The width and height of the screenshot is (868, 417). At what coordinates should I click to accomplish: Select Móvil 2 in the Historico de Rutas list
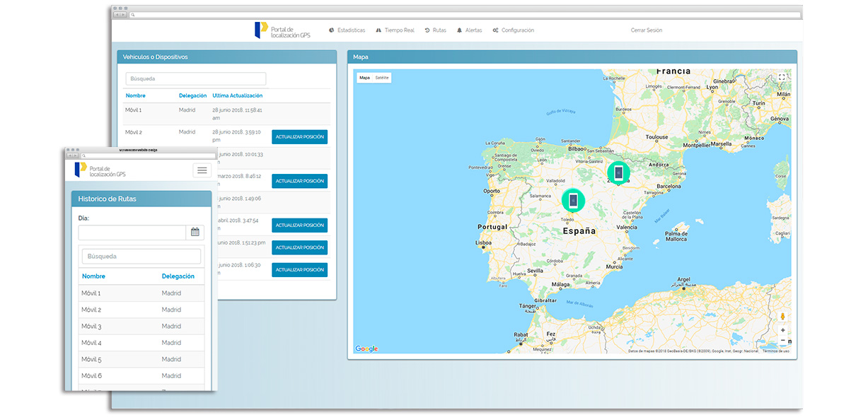click(x=141, y=310)
